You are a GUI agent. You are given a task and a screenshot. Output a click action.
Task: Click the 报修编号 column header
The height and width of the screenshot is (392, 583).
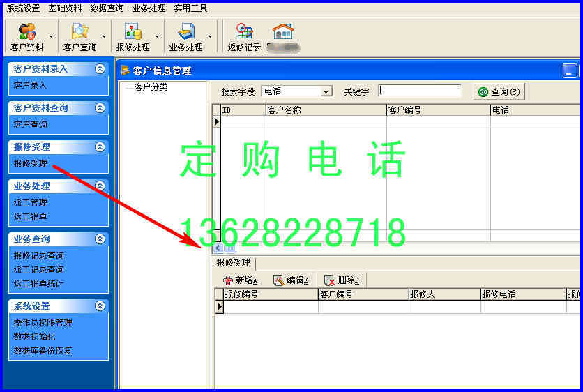[x=271, y=294]
